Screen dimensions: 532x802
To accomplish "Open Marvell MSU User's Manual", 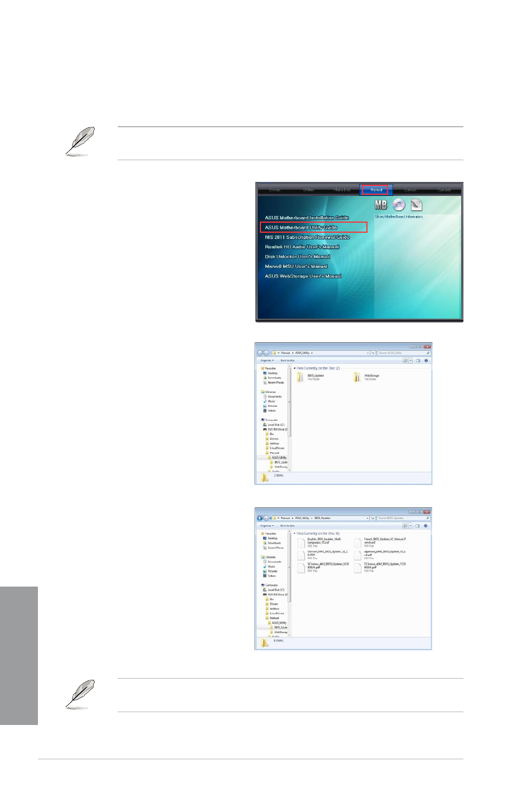I will pyautogui.click(x=296, y=266).
